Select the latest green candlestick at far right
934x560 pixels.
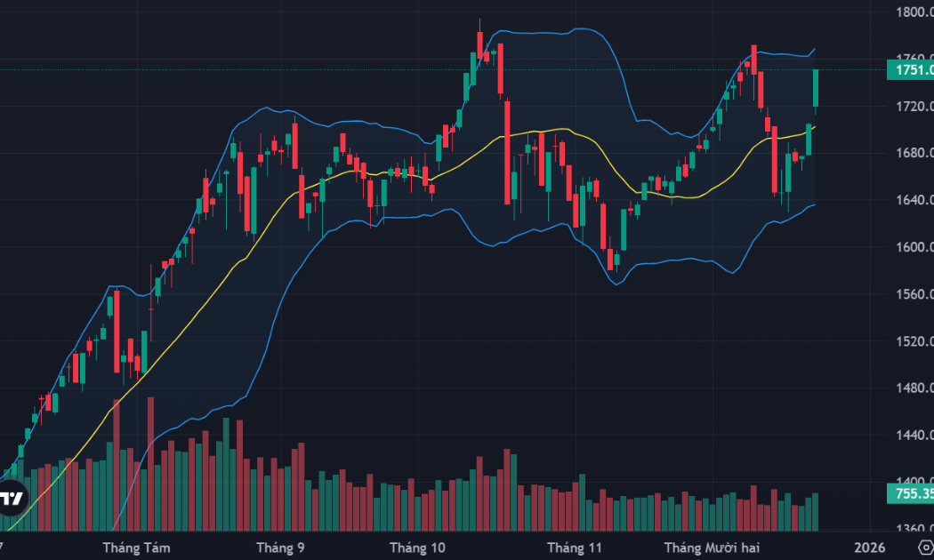coord(816,87)
